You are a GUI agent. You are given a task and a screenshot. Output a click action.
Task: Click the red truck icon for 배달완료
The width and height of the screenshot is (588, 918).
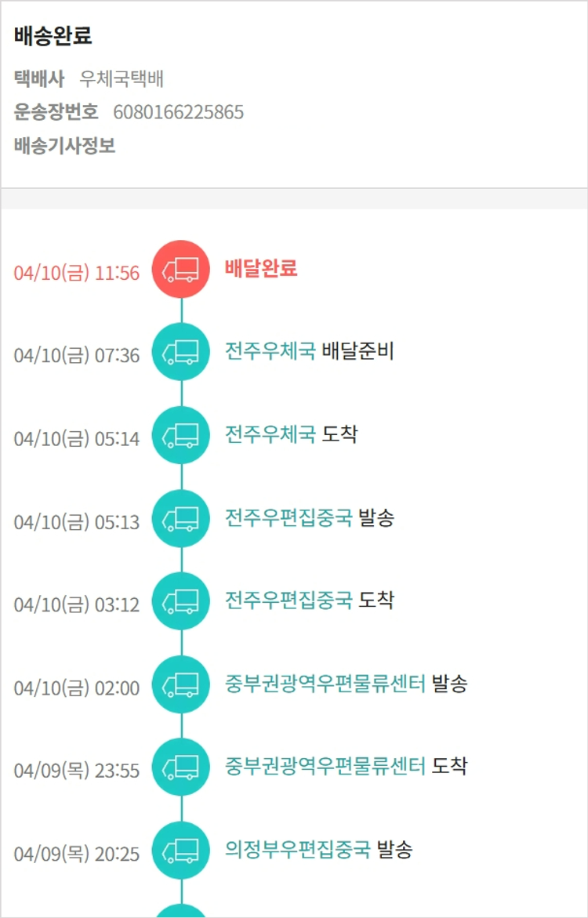(180, 270)
